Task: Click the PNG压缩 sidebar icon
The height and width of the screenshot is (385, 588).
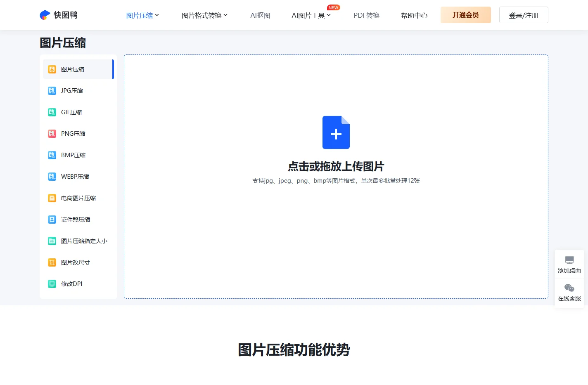Action: coord(52,134)
